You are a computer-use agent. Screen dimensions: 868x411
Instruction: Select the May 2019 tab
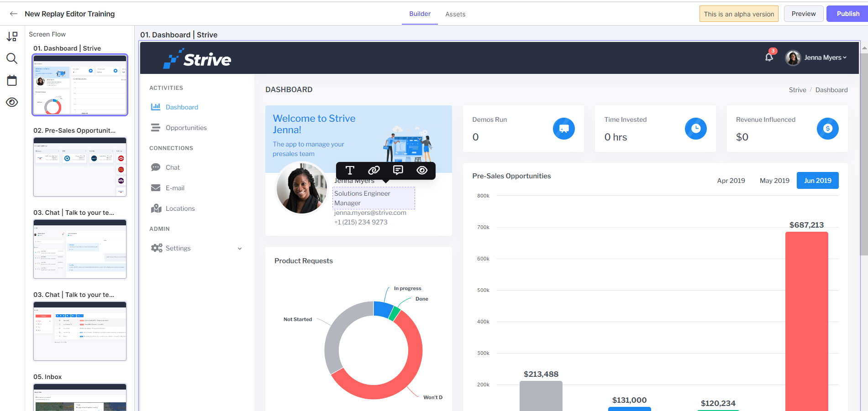coord(774,181)
